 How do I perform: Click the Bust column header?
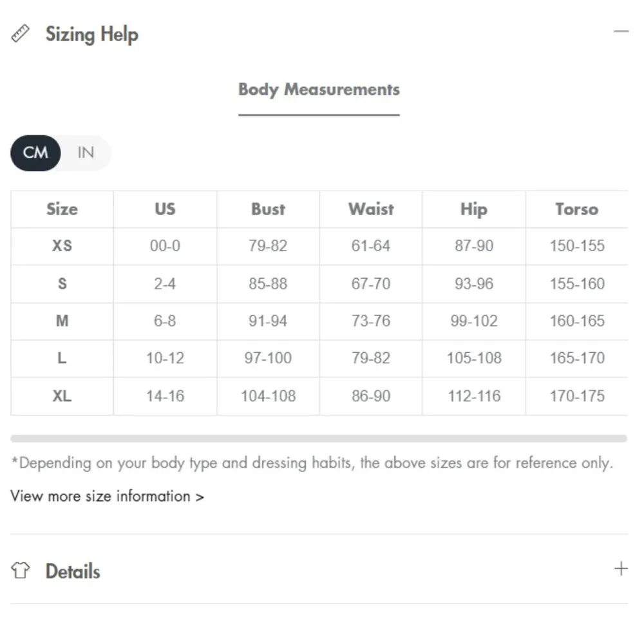[x=268, y=209]
